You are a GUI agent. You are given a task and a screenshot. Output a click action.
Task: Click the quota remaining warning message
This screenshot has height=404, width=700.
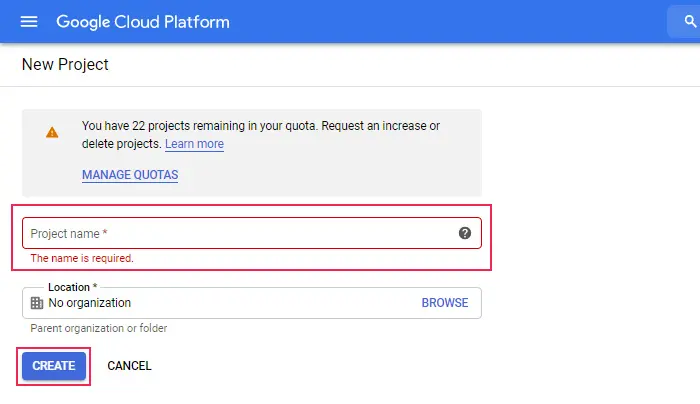pyautogui.click(x=261, y=135)
